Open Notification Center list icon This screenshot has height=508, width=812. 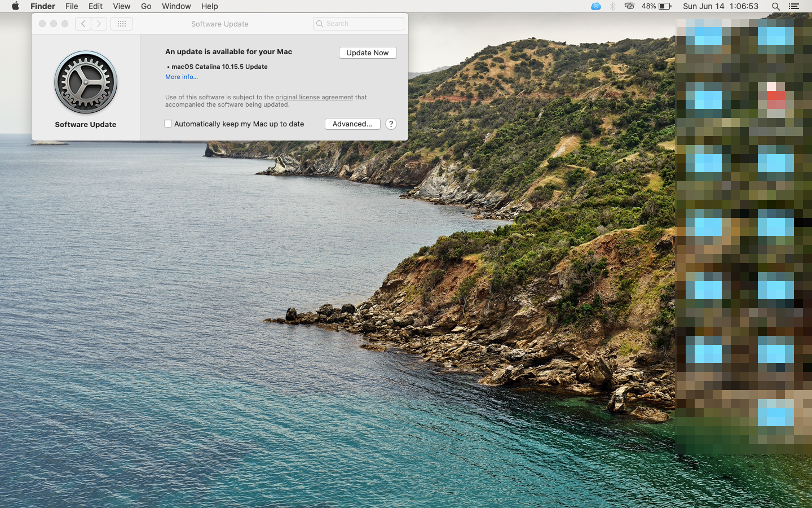tap(794, 6)
